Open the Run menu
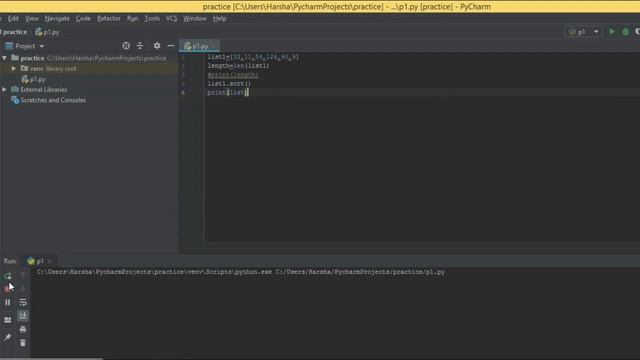This screenshot has width=640, height=360. coord(133,18)
